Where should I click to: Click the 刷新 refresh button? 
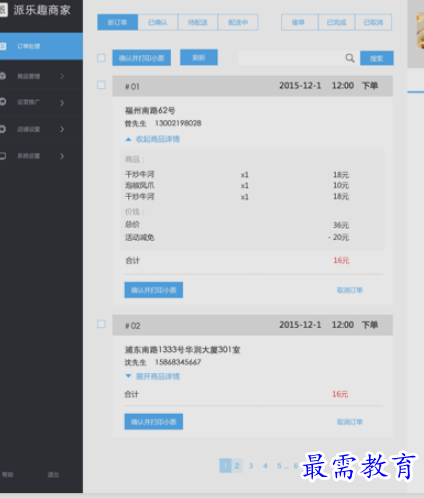click(x=199, y=57)
